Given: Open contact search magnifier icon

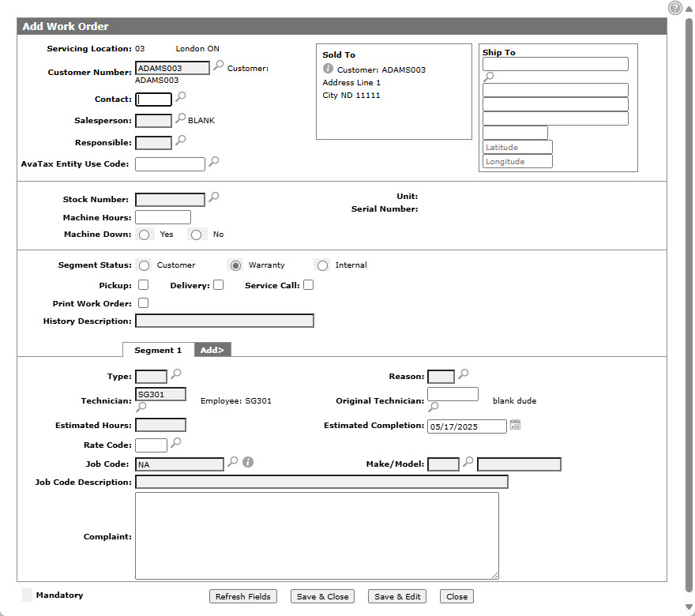Looking at the screenshot, I should pos(180,96).
